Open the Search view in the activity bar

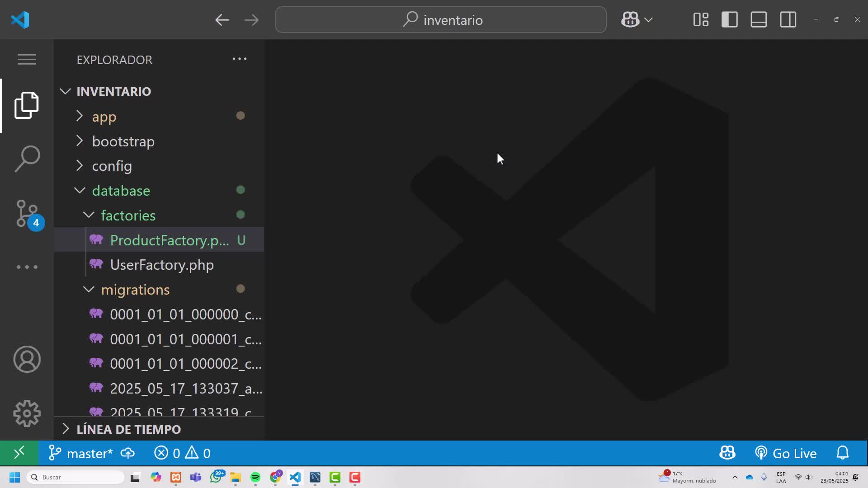(27, 159)
